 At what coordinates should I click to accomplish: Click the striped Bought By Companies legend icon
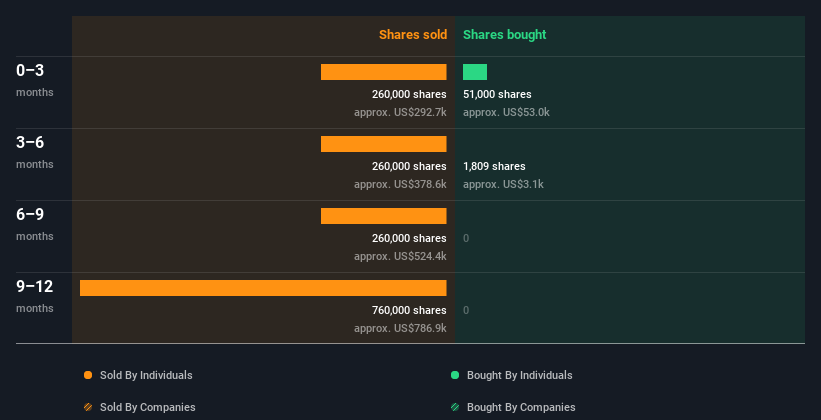point(455,408)
